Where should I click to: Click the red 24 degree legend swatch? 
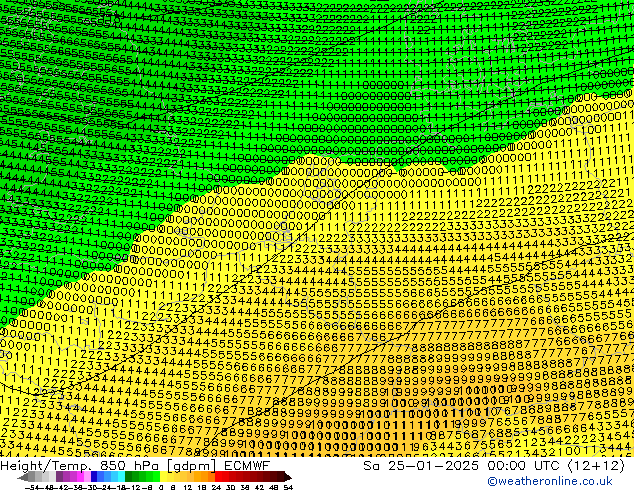pyautogui.click(x=218, y=477)
